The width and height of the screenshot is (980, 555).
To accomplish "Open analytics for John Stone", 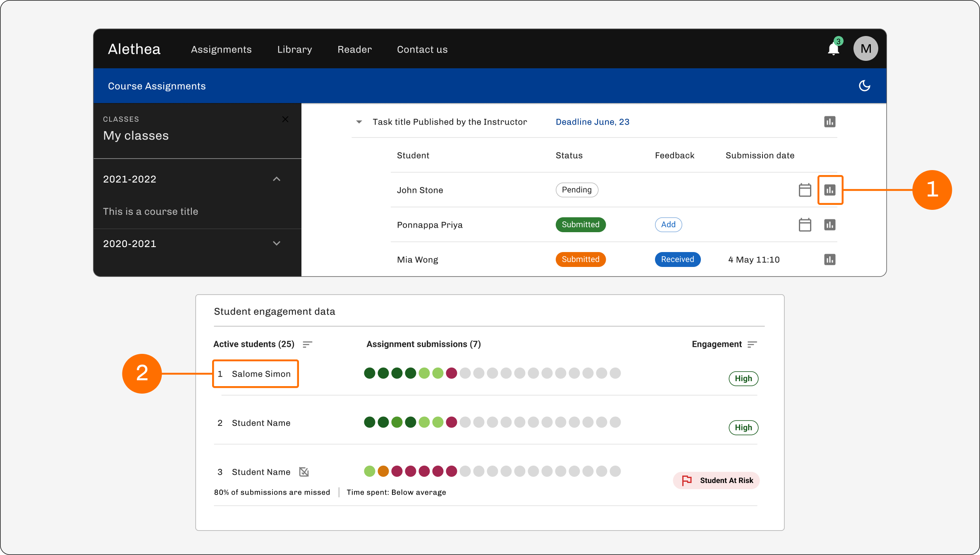I will 830,190.
